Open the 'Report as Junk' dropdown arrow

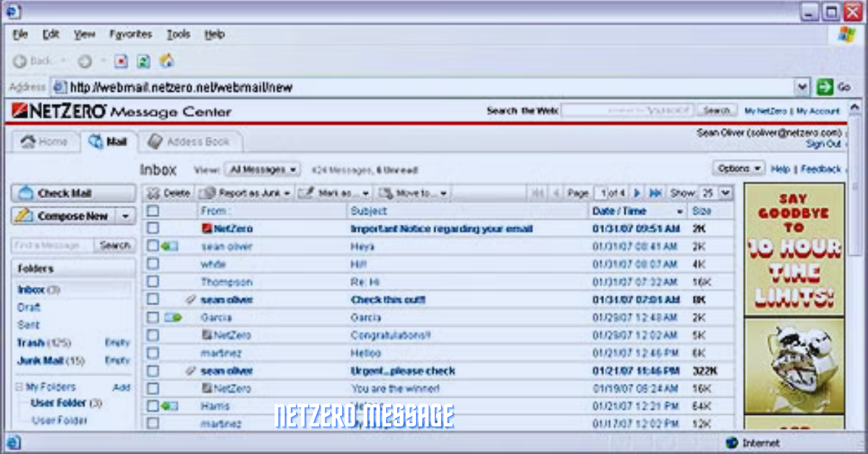click(x=286, y=194)
